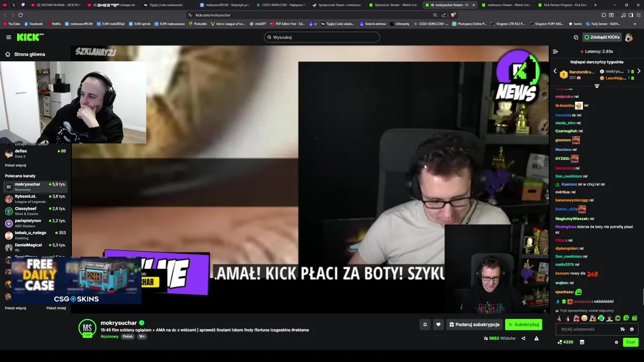Switch to the RybsonLoL Stream browser tab
The height and width of the screenshot is (362, 644).
[392, 5]
